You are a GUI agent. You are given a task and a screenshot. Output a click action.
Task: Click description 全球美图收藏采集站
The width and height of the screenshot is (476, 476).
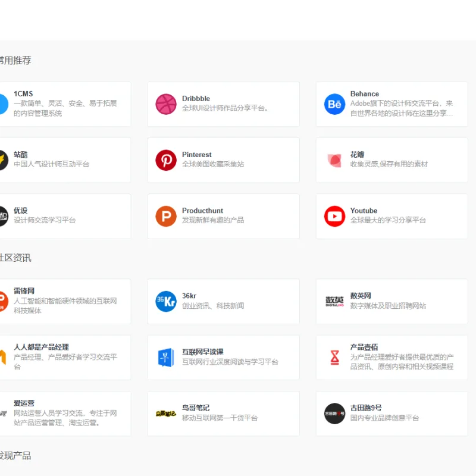coord(213,164)
